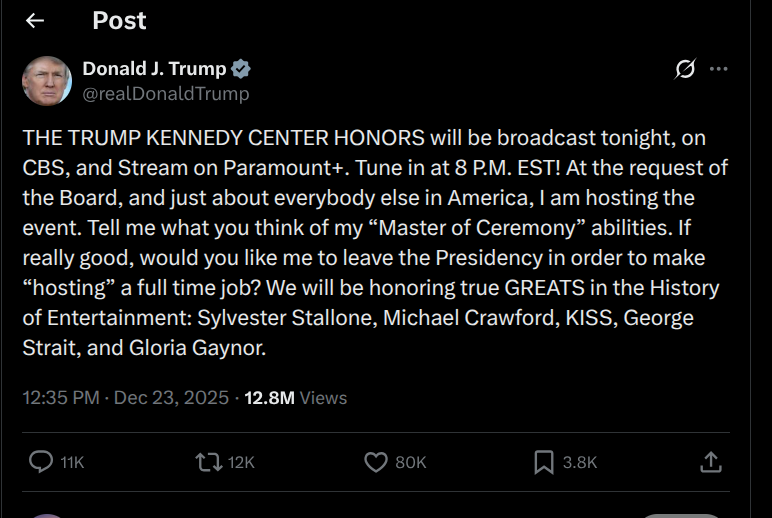Click the 12K reposts count

click(x=241, y=462)
